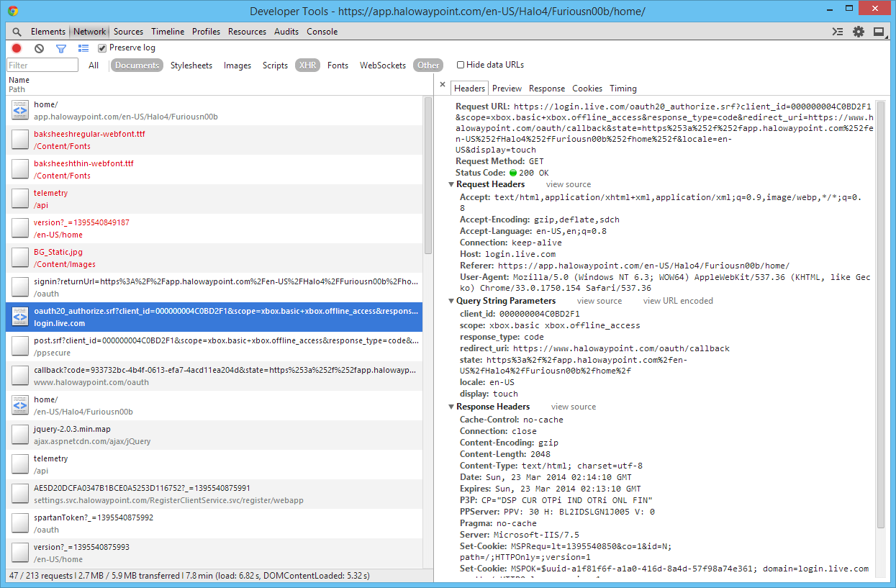This screenshot has height=588, width=896.
Task: Select the signin?returnUrl request row
Action: point(214,287)
